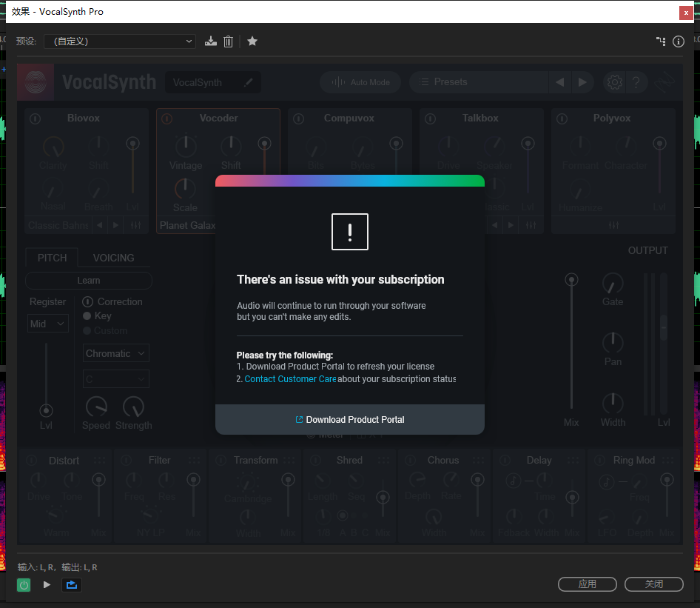The height and width of the screenshot is (608, 700).
Task: Click the 关闭 close button
Action: [654, 584]
